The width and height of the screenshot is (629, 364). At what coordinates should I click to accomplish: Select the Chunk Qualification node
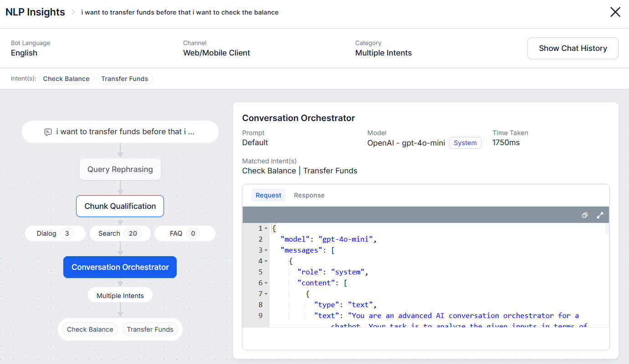[120, 206]
